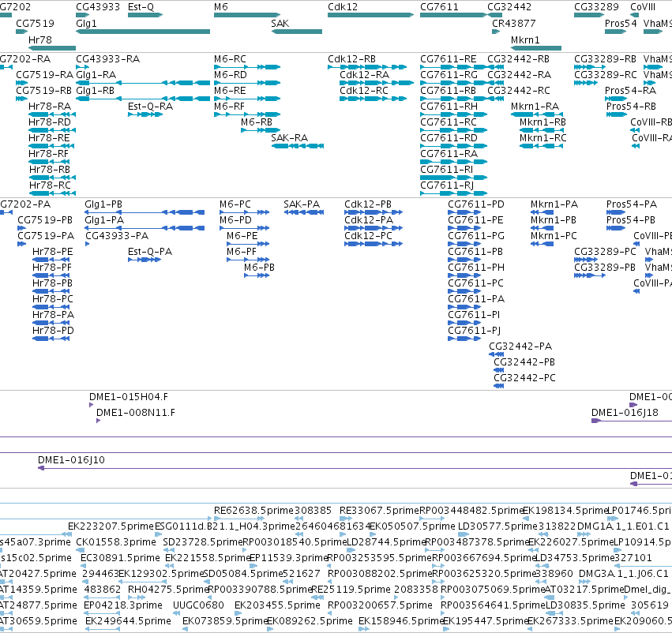Click the CG7611-RJ transcript label
This screenshot has width=672, height=633.
[447, 185]
